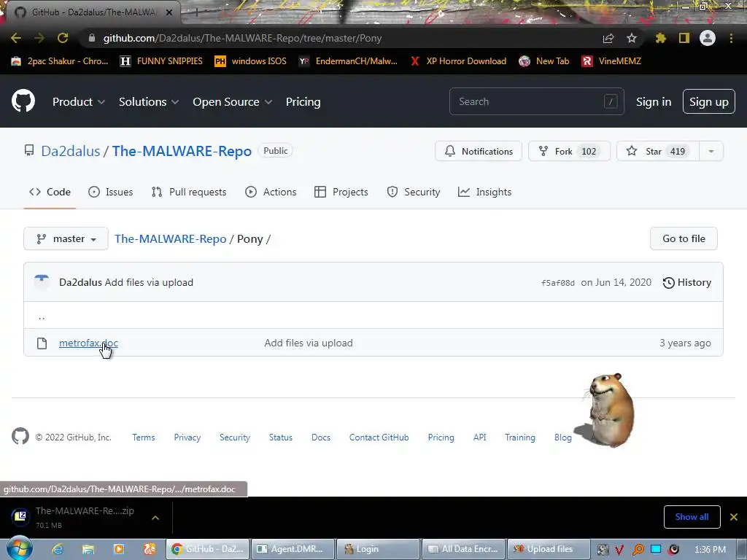Open Chrome extensions puzzle icon
The image size is (747, 560).
661,38
